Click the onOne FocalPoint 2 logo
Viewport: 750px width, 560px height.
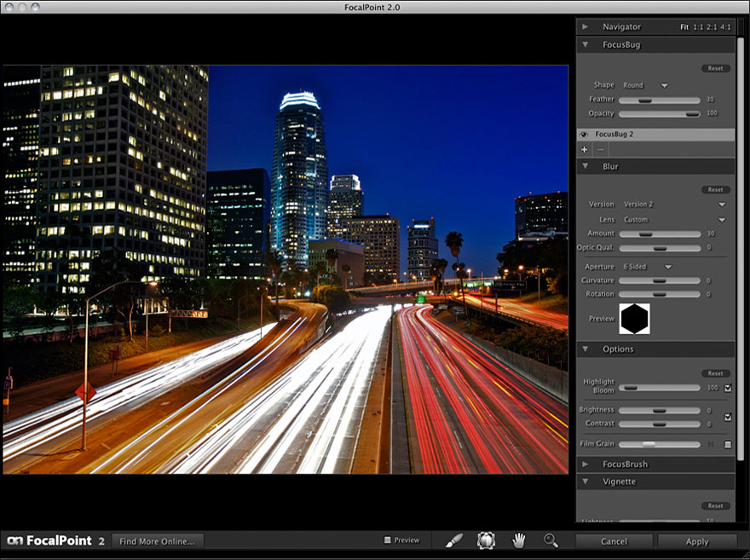point(55,541)
